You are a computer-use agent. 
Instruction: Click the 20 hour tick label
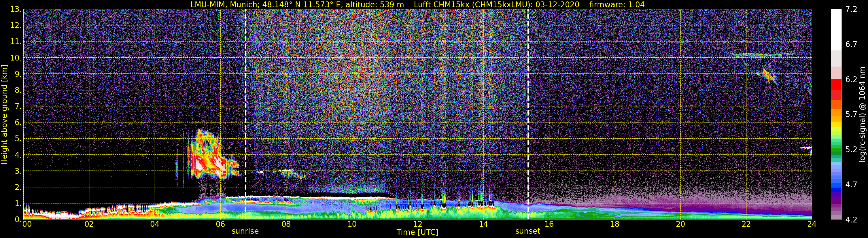pyautogui.click(x=680, y=224)
